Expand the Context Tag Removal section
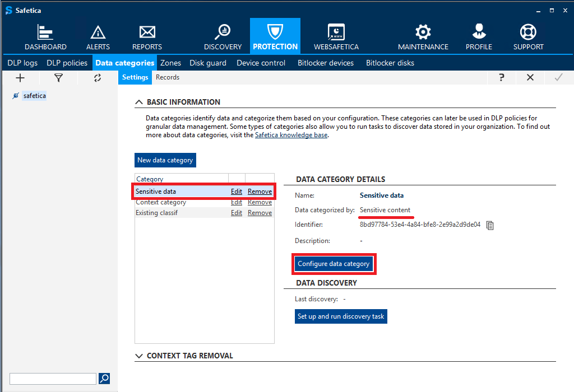 coord(139,356)
